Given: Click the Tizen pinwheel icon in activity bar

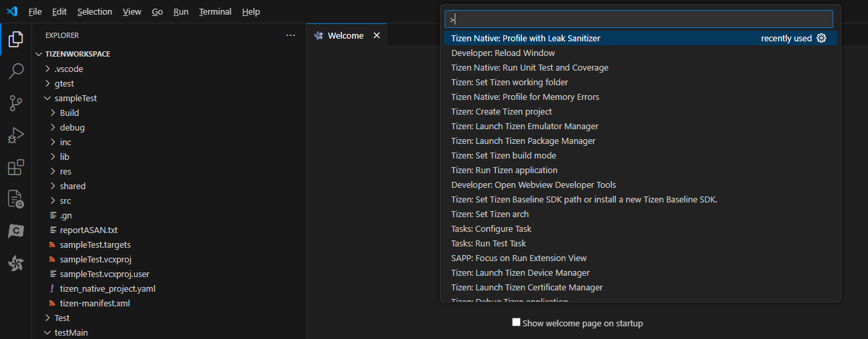Looking at the screenshot, I should (16, 264).
